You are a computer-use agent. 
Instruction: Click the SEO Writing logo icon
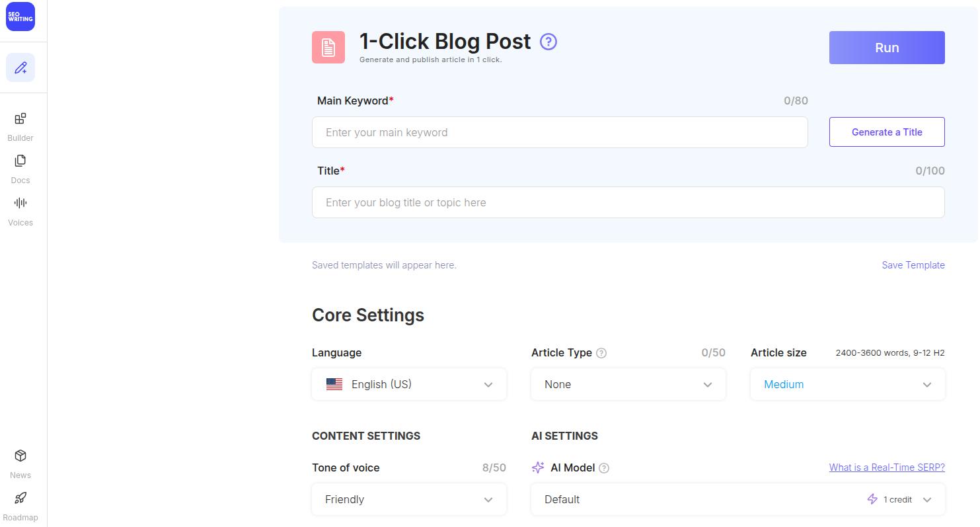[x=20, y=17]
